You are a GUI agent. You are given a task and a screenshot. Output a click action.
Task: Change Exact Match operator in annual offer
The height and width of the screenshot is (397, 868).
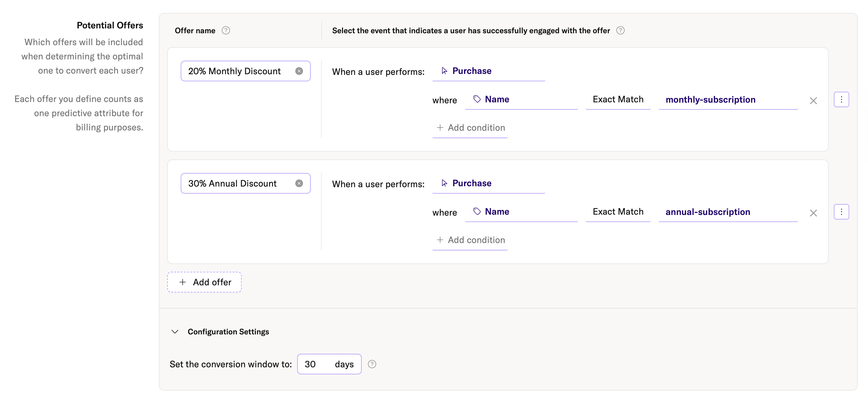(618, 211)
